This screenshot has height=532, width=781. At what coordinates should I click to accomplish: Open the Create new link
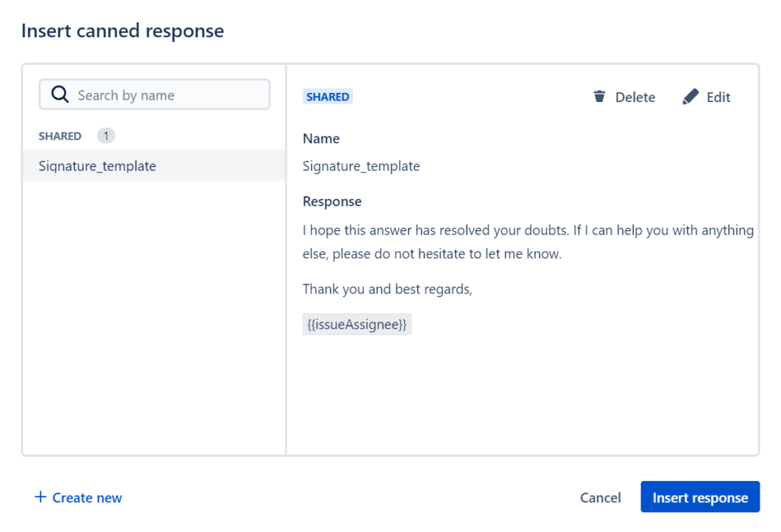click(87, 498)
